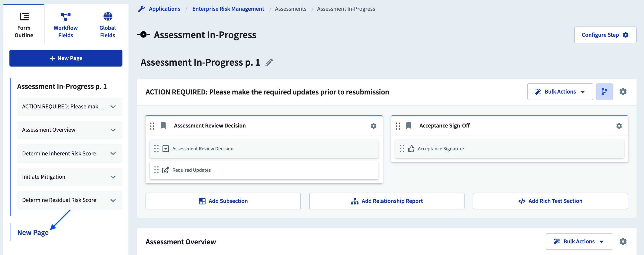Image resolution: width=644 pixels, height=255 pixels.
Task: Open gear settings for Assessment Review Decision subsection
Action: 373,126
